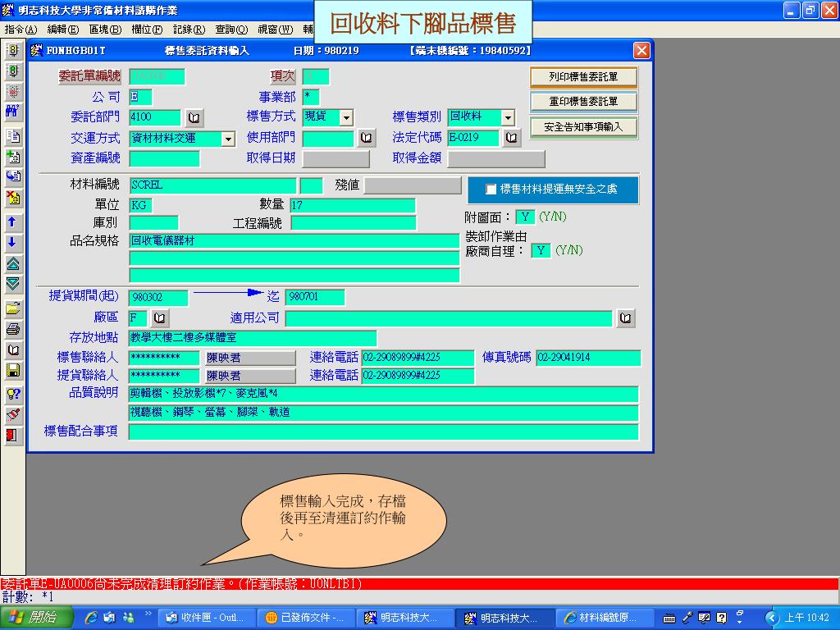Click 標售聯絡人 連絡電話 field
This screenshot has width=840, height=630.
tap(418, 358)
